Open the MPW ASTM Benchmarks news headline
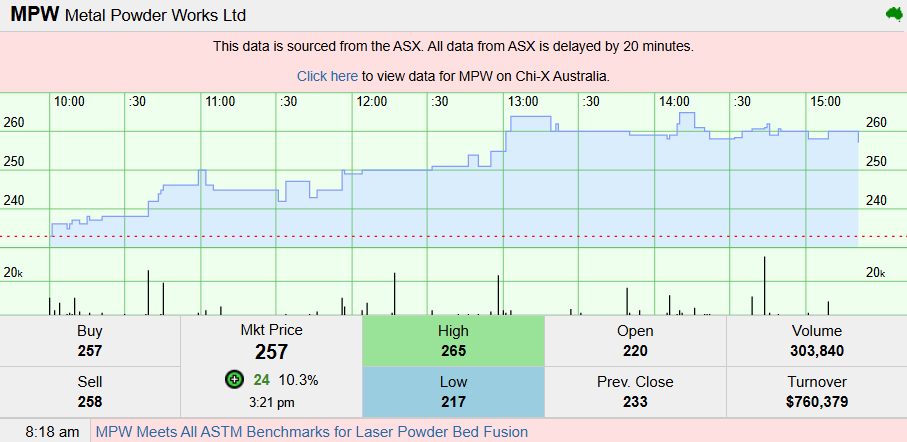Viewport: 907px width, 442px height. [x=311, y=432]
